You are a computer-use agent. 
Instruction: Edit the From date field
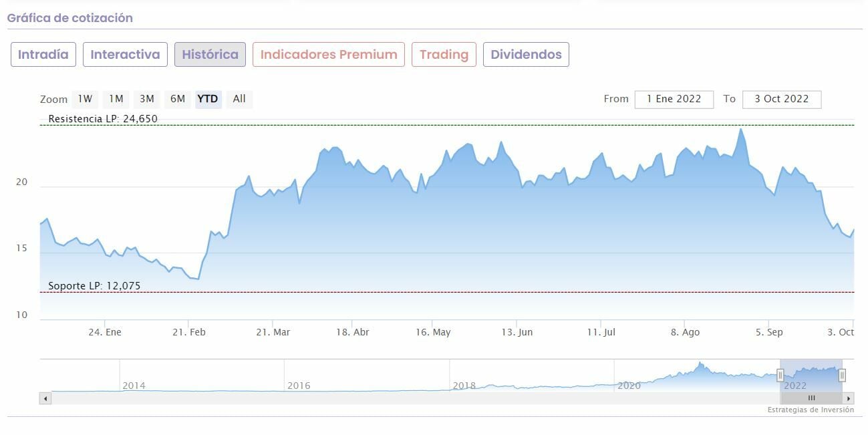pyautogui.click(x=674, y=99)
